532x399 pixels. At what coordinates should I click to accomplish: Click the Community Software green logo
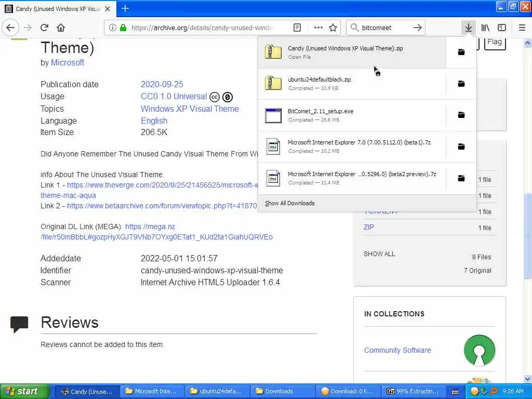point(480,350)
